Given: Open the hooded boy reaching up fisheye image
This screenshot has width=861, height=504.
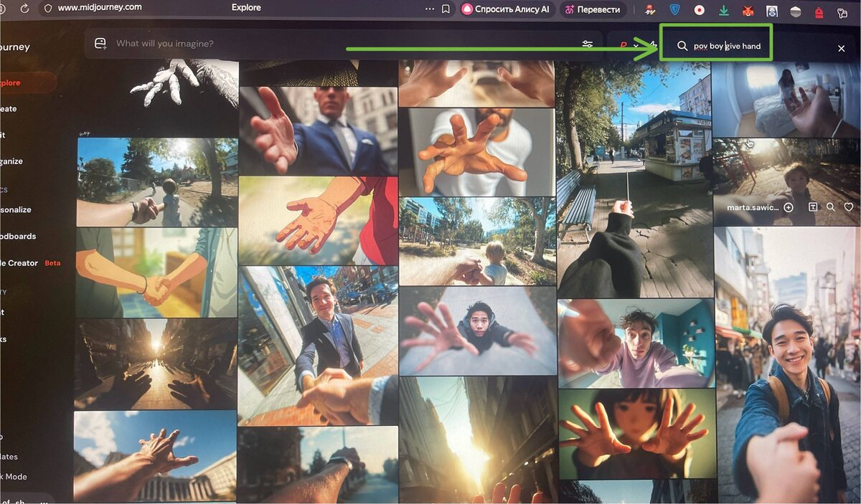Looking at the screenshot, I should 478,331.
